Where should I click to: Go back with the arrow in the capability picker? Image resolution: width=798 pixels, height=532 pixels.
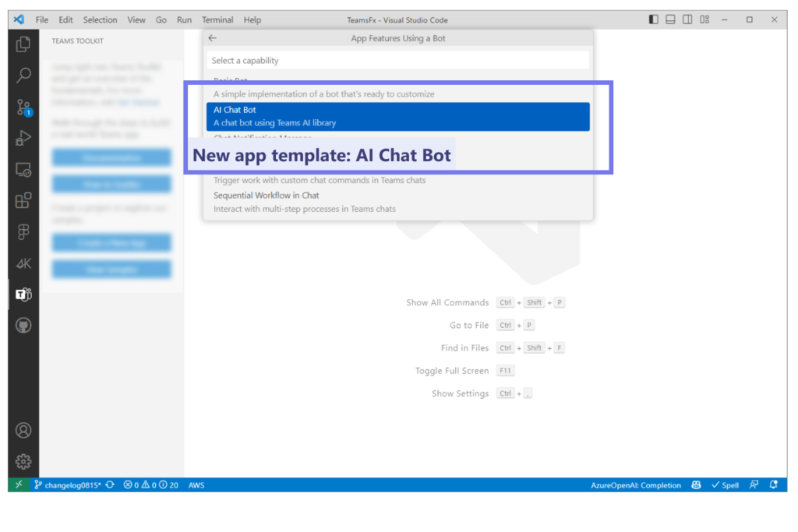point(212,37)
